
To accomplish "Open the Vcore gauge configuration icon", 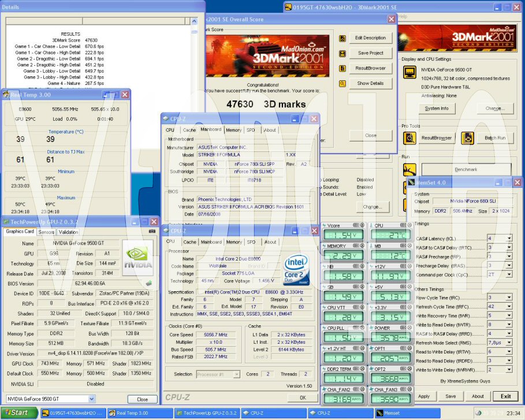I will tap(356, 225).
